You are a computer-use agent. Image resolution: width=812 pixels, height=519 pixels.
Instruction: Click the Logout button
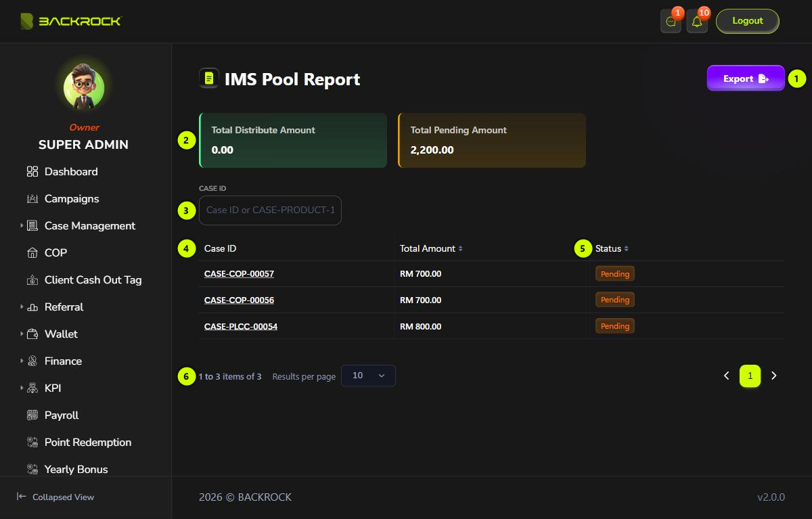[x=748, y=21]
